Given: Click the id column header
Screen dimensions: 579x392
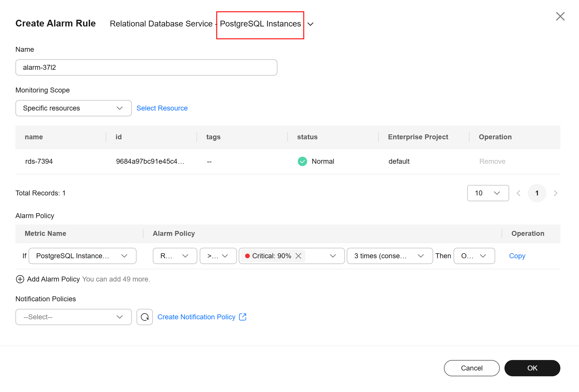Looking at the screenshot, I should [x=118, y=137].
